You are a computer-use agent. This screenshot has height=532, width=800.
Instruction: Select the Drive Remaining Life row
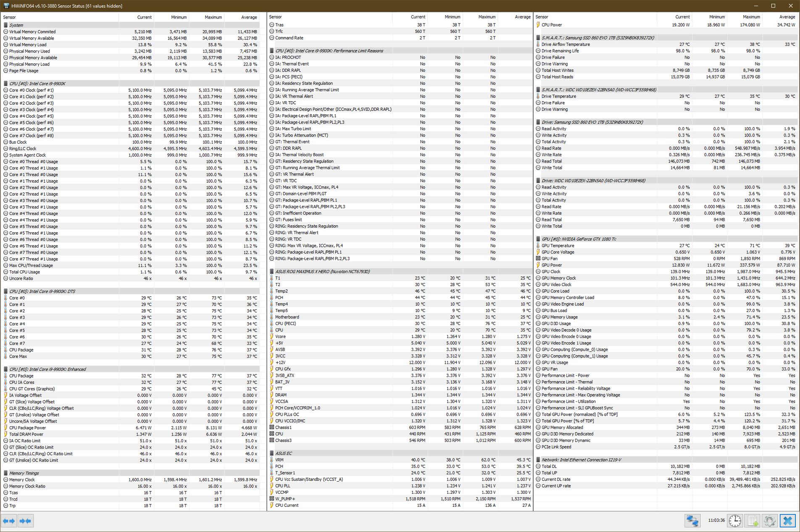click(666, 51)
